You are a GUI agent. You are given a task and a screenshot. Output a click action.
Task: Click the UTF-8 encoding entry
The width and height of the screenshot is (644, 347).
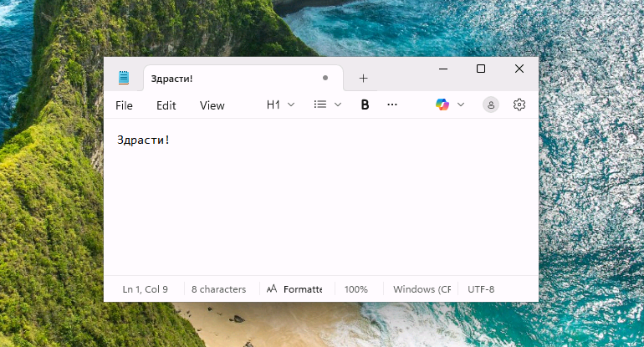coord(481,289)
